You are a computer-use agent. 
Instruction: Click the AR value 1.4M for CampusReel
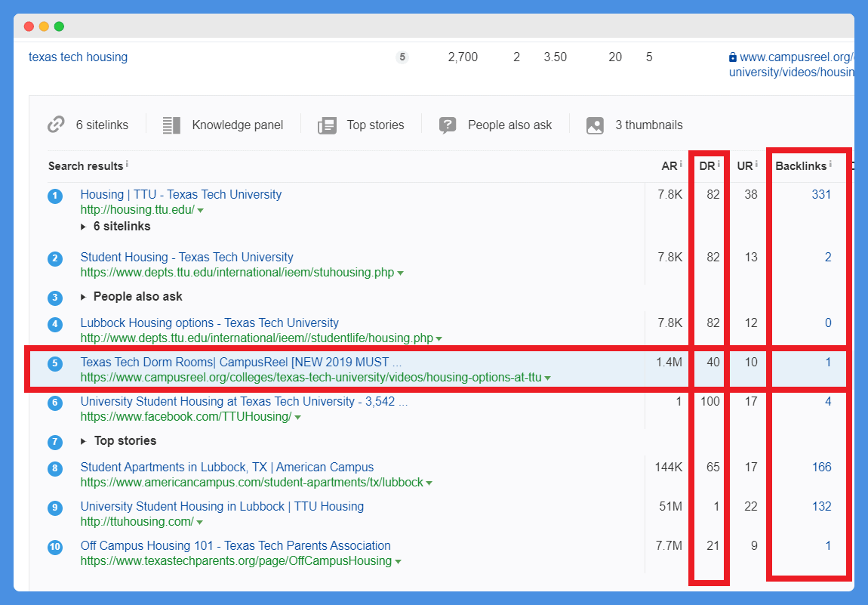point(669,362)
